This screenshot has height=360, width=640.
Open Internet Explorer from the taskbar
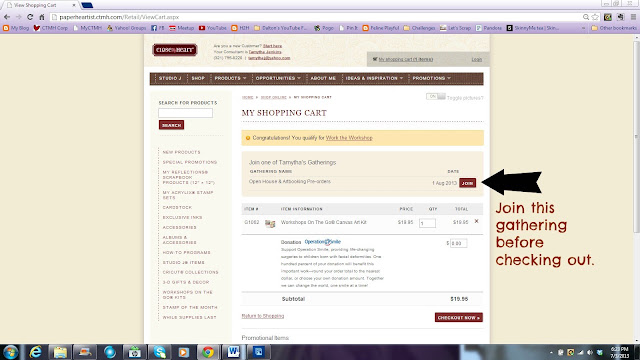36,352
